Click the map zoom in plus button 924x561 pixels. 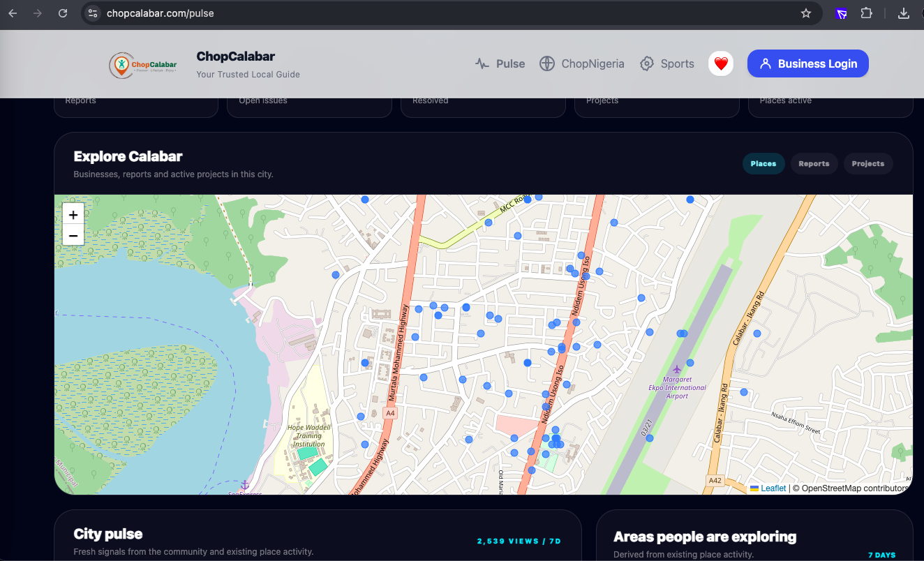[73, 214]
